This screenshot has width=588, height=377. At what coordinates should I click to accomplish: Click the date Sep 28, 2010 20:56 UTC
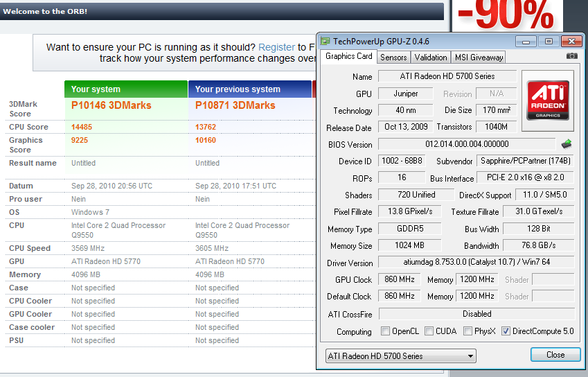pos(112,186)
